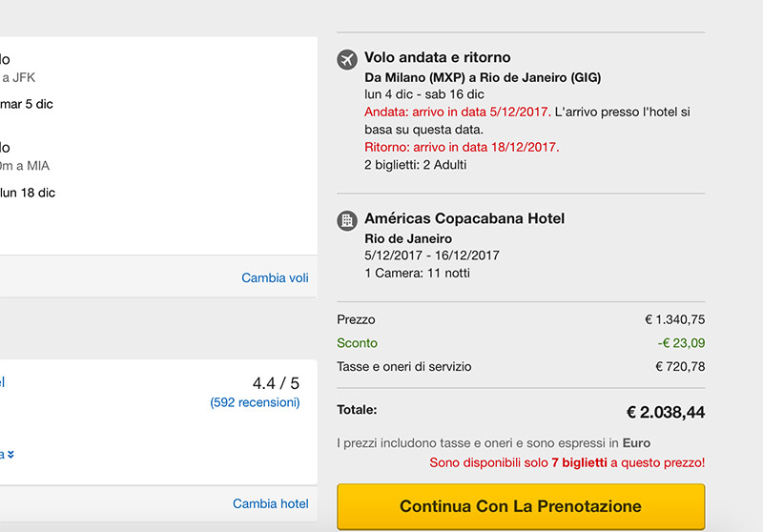Click the 1 Camera: 11 notti line
763x532 pixels.
(417, 274)
